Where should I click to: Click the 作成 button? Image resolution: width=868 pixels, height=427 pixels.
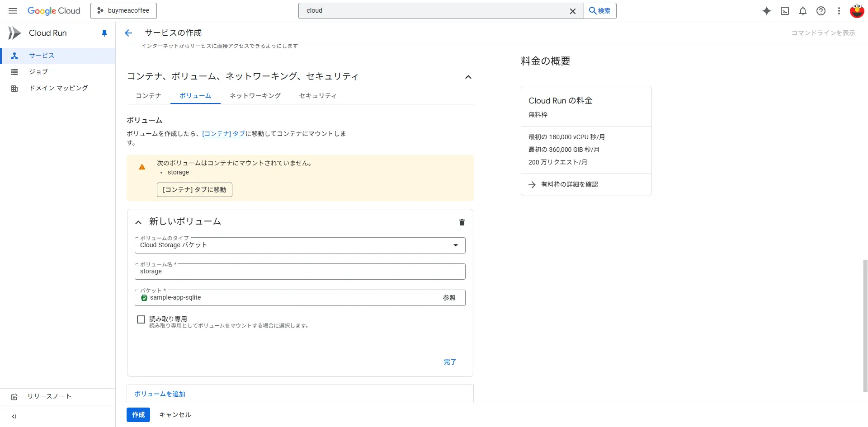[138, 415]
